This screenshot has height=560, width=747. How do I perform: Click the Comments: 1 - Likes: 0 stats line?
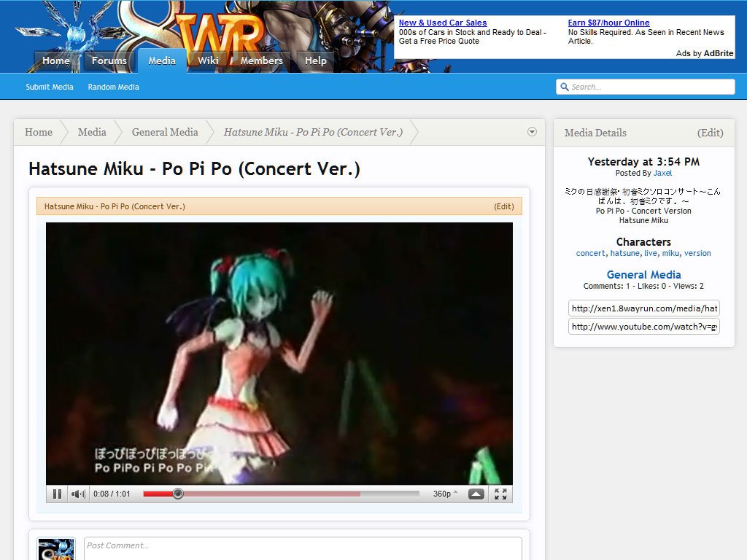point(643,286)
